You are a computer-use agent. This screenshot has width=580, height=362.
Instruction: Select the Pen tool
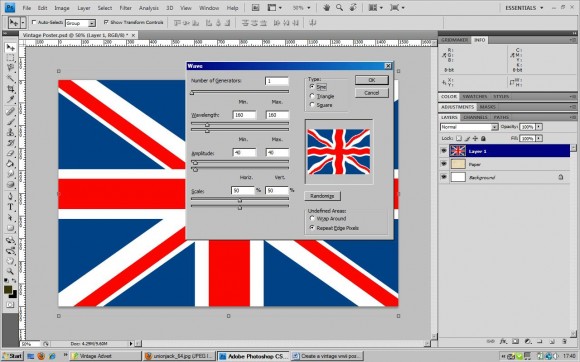pyautogui.click(x=10, y=196)
